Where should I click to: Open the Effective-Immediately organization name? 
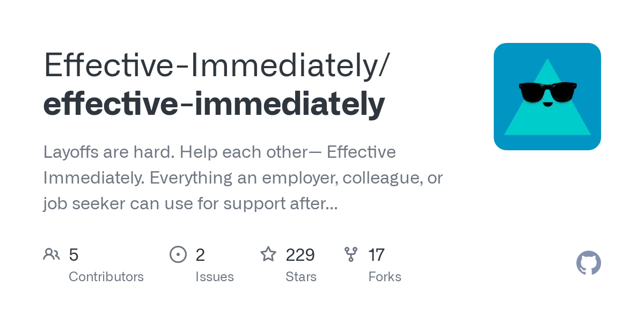pos(216,65)
